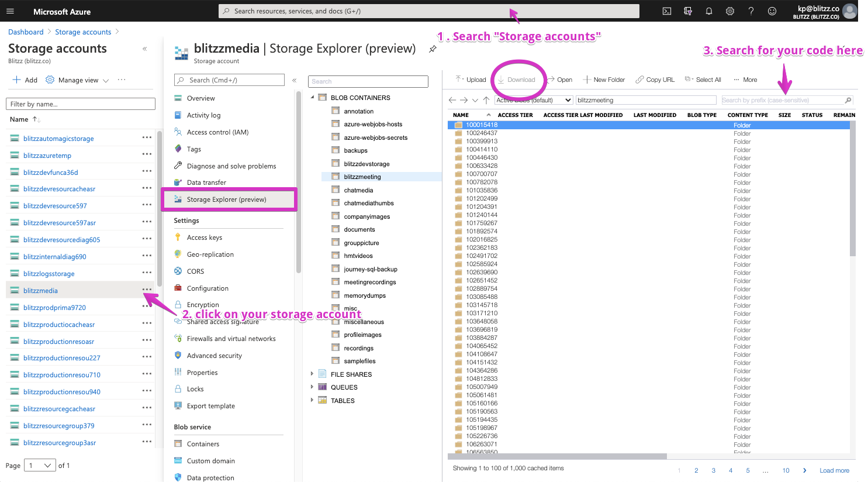
Task: Click the more commands ellipsis beside Manage view
Action: (122, 80)
